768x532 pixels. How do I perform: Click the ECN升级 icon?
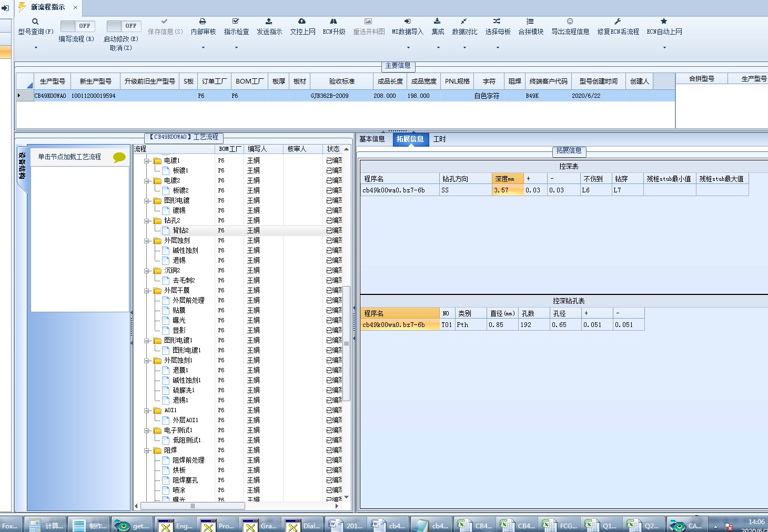334,22
